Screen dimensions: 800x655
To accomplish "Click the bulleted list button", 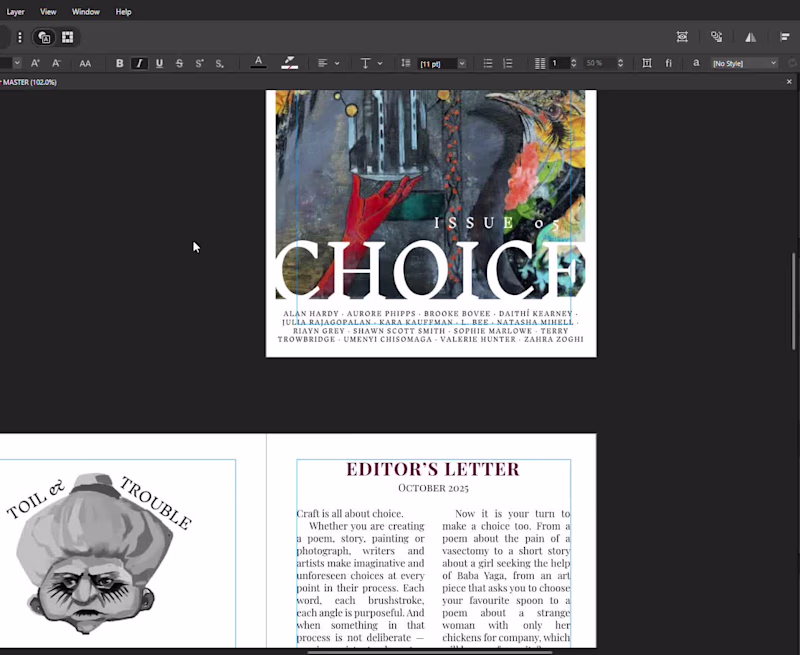I will point(487,63).
